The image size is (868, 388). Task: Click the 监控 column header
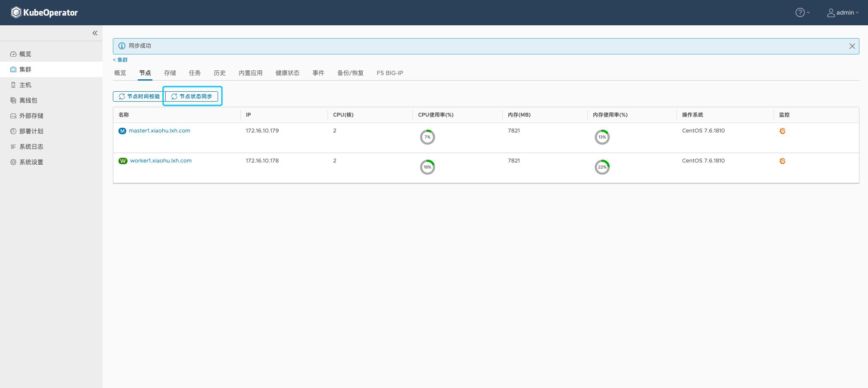[784, 115]
